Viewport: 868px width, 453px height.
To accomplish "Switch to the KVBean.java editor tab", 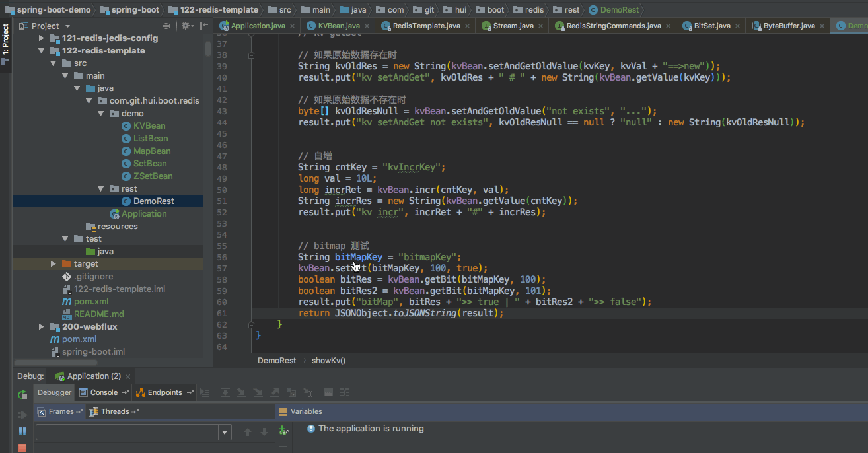I will (x=338, y=26).
